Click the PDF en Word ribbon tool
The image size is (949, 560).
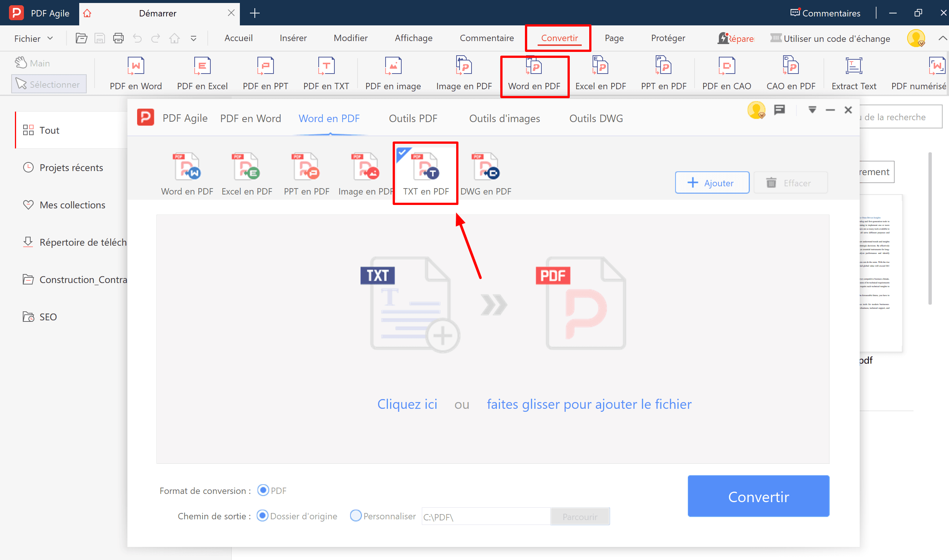click(136, 74)
